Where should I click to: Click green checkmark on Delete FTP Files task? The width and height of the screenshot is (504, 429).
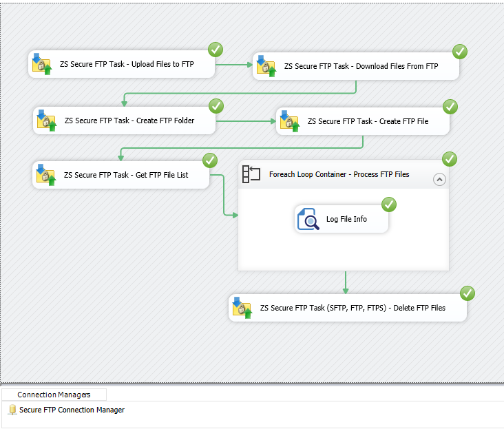(x=468, y=293)
